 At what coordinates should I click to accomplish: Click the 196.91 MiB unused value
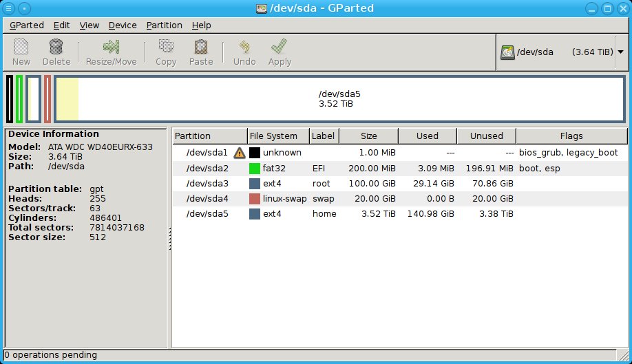point(489,169)
